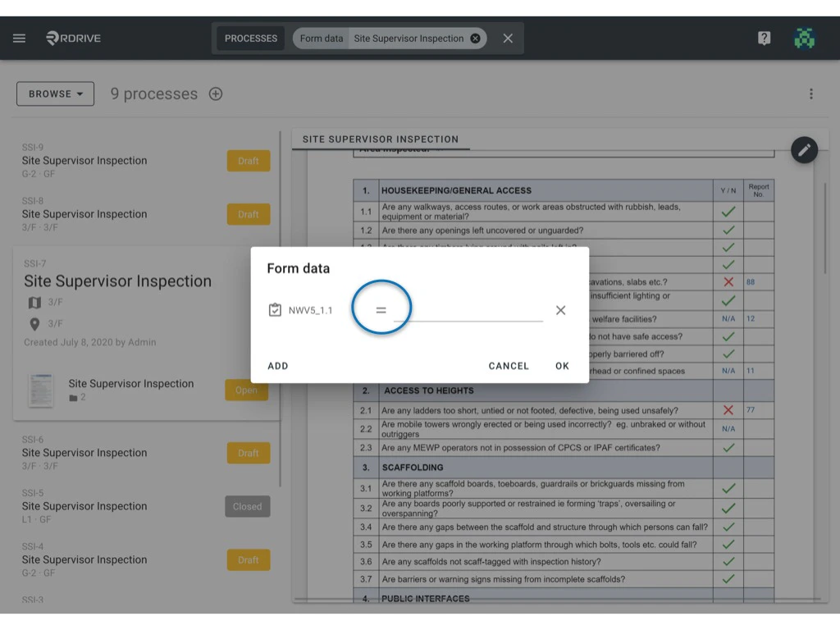
Task: Click the plus icon next to 9 processes
Action: pyautogui.click(x=215, y=94)
